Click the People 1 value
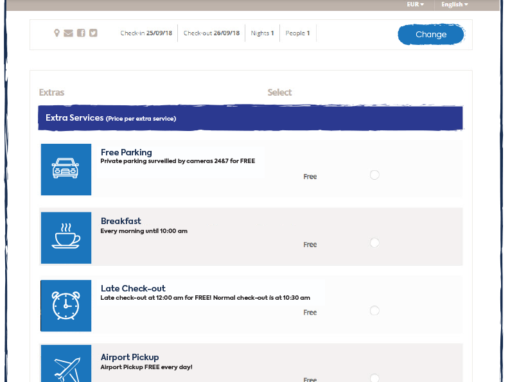 [x=298, y=33]
